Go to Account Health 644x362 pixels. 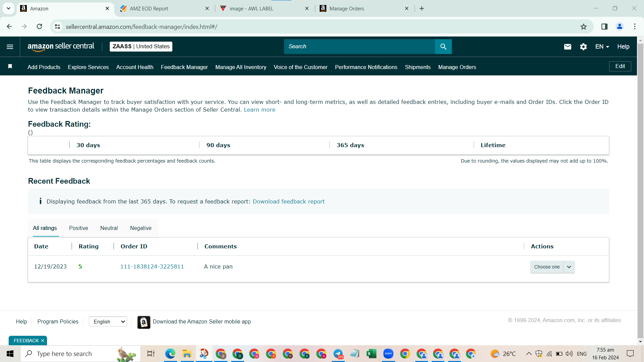[x=135, y=67]
